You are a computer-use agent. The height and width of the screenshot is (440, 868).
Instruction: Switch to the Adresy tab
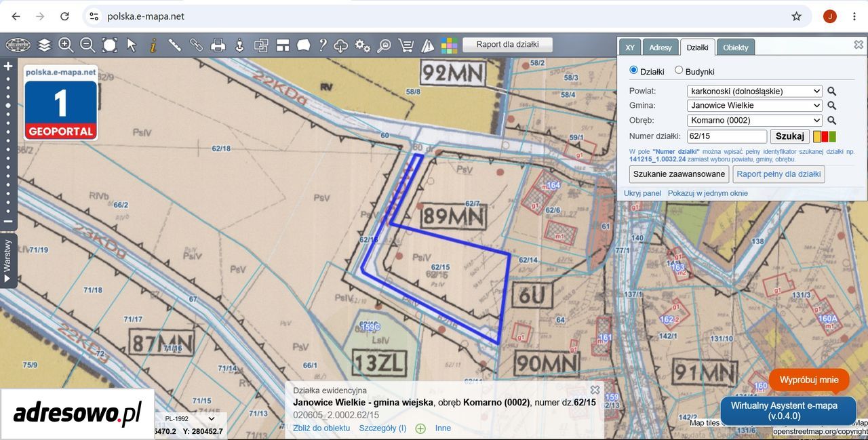point(660,47)
